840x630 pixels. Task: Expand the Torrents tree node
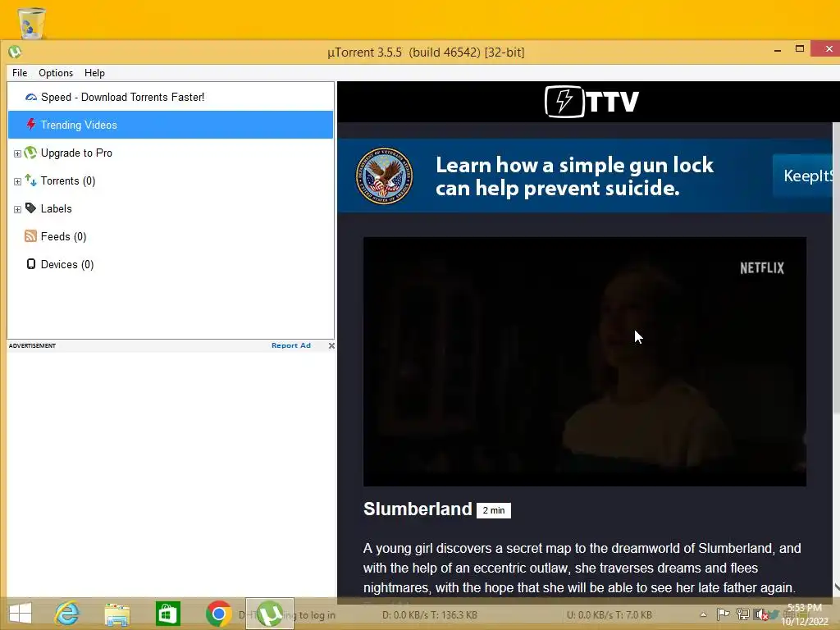click(17, 181)
